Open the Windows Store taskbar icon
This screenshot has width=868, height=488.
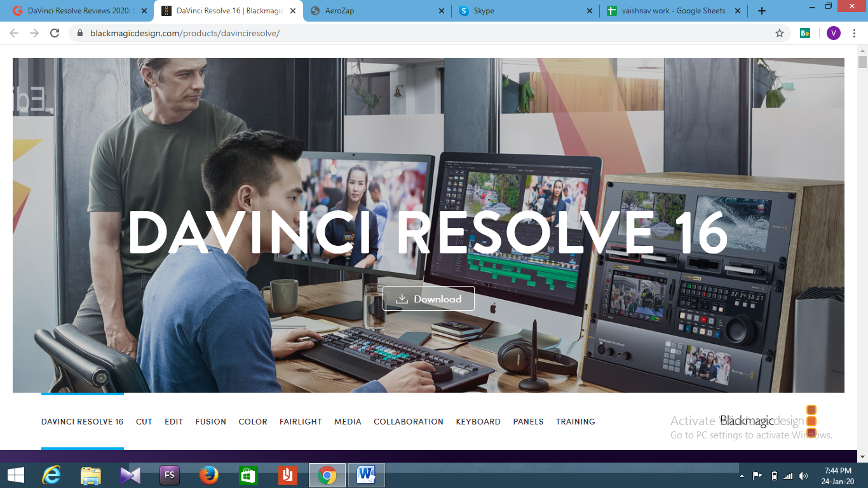click(248, 475)
